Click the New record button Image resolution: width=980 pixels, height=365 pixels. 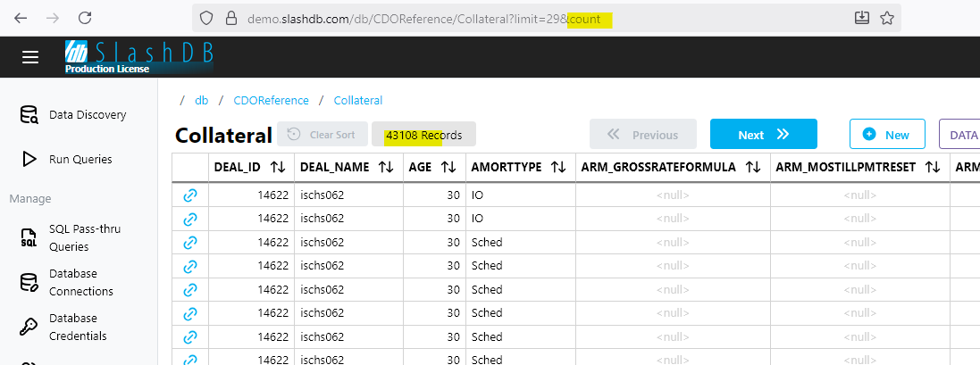[x=885, y=135]
